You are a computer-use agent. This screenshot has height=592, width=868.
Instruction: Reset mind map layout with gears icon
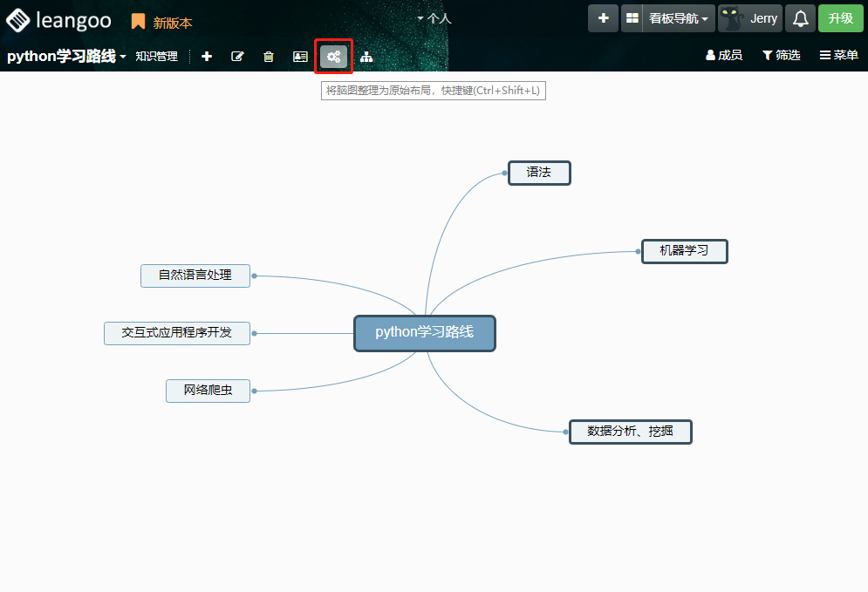(x=333, y=57)
